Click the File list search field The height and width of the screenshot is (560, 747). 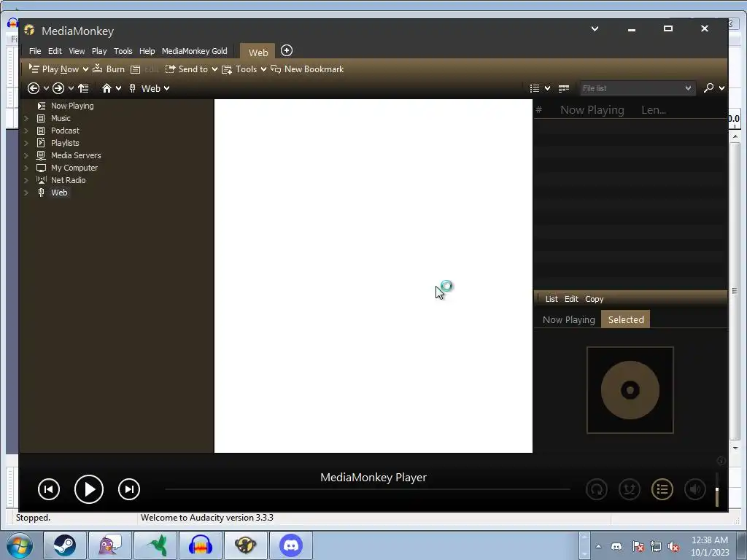pos(636,88)
